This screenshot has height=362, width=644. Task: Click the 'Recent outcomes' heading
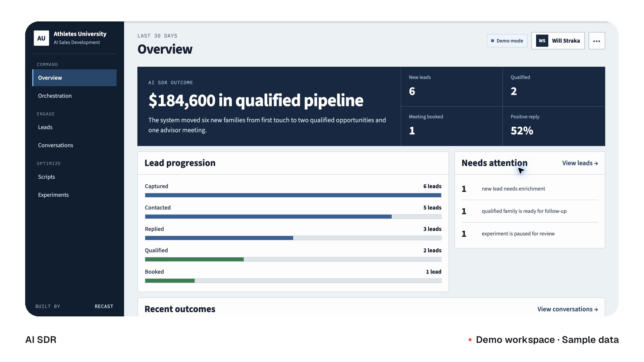pyautogui.click(x=180, y=309)
